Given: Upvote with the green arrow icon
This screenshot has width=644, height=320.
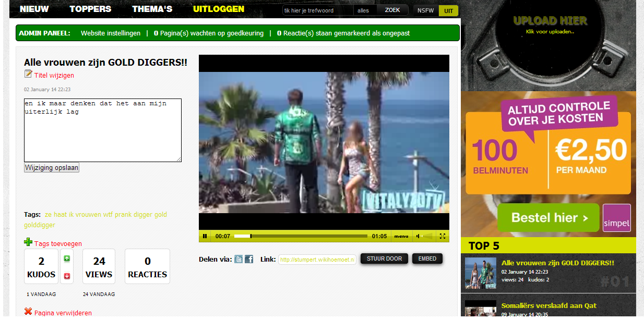Looking at the screenshot, I should coord(67,259).
